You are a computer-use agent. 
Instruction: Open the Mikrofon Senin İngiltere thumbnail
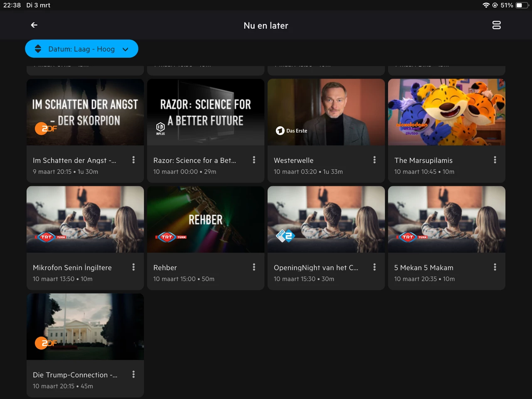[85, 219]
